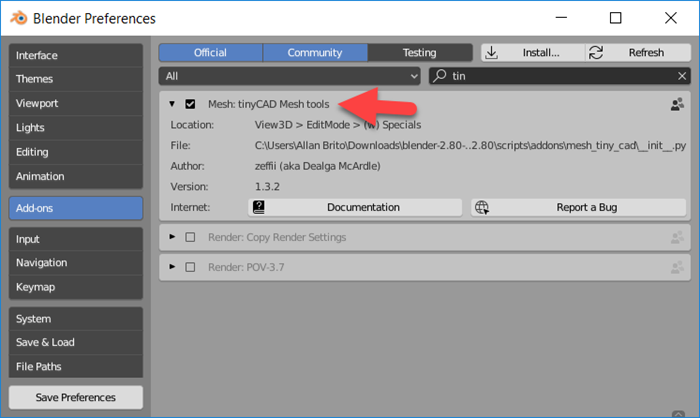Click community icon on Copy Render Settings row

(x=677, y=238)
